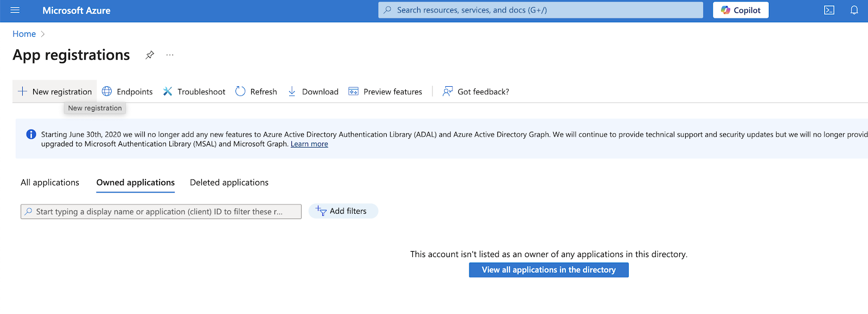868x314 pixels.
Task: Click the Download arrow icon
Action: [x=292, y=91]
